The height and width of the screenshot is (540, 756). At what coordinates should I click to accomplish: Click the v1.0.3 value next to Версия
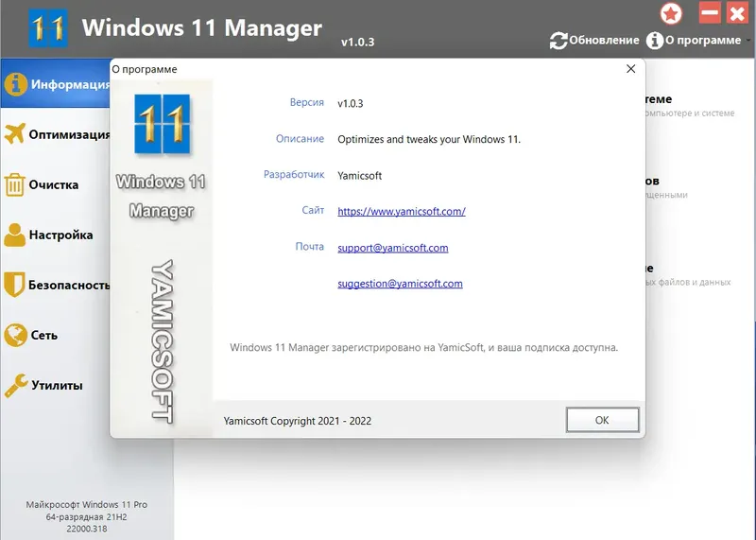[x=351, y=103]
